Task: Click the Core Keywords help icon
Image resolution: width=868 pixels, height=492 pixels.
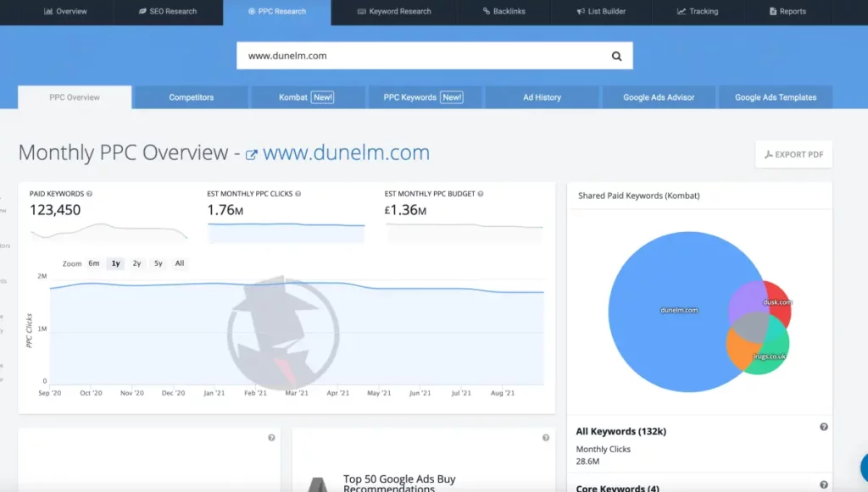Action: (x=824, y=485)
